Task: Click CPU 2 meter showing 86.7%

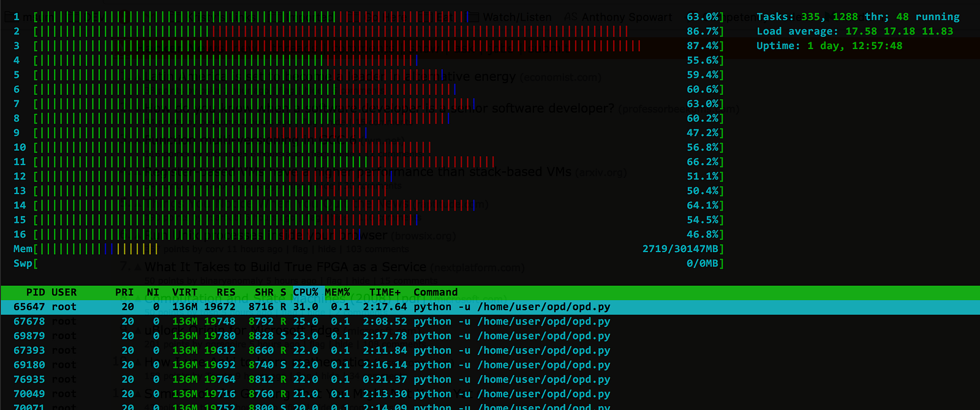Action: pyautogui.click(x=369, y=31)
